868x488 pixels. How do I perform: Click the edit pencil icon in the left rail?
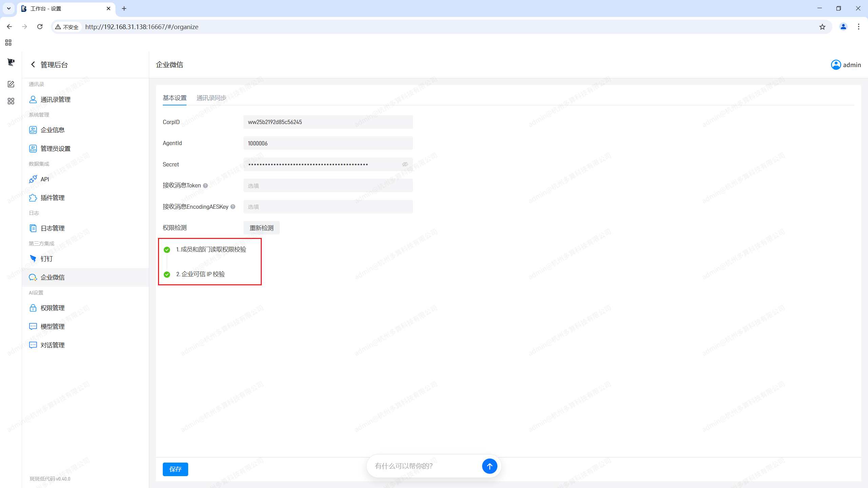tap(11, 84)
